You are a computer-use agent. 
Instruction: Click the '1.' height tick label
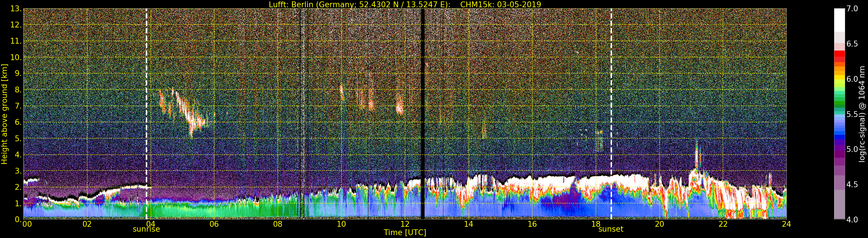pos(18,203)
